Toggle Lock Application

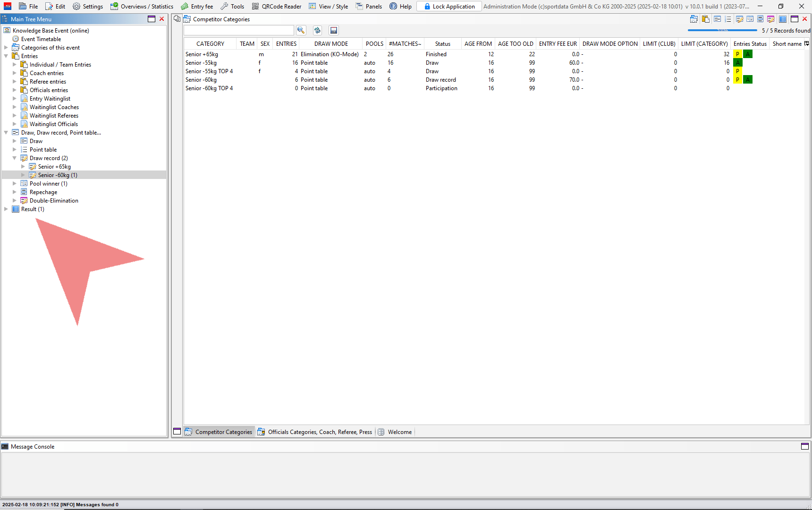[x=449, y=6]
